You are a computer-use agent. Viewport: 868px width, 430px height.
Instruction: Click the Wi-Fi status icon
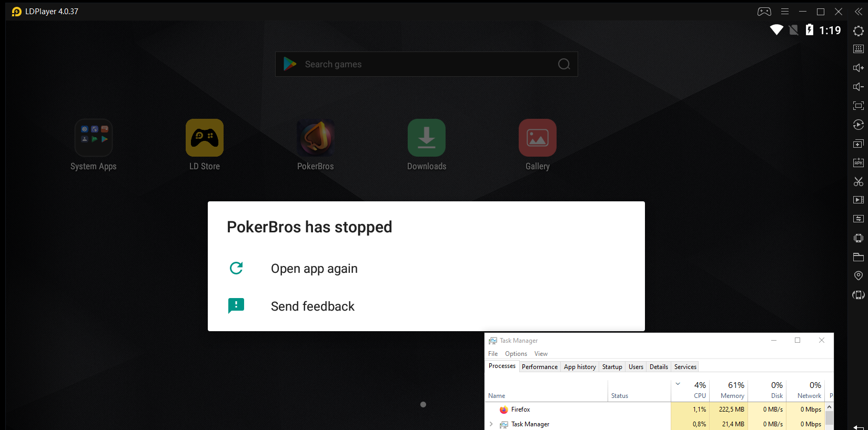click(776, 30)
